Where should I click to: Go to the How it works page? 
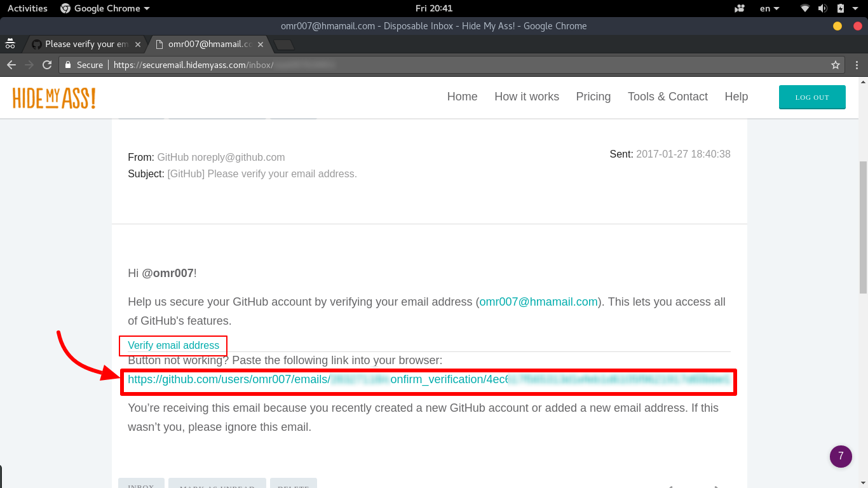pyautogui.click(x=527, y=97)
